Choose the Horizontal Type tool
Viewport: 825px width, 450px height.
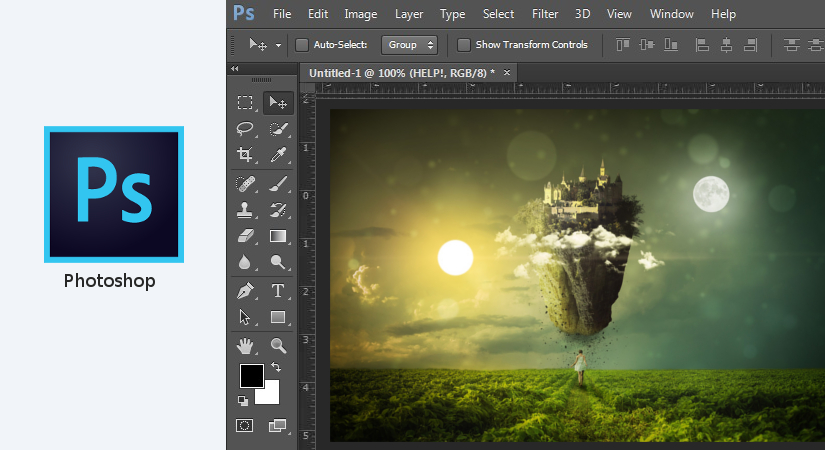[x=278, y=291]
